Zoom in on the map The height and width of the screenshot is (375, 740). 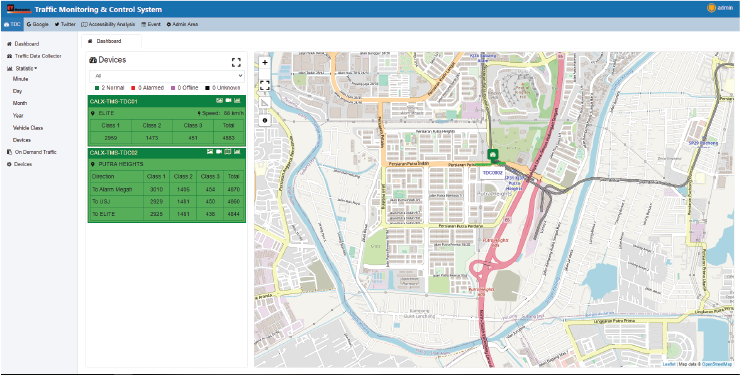(x=265, y=62)
